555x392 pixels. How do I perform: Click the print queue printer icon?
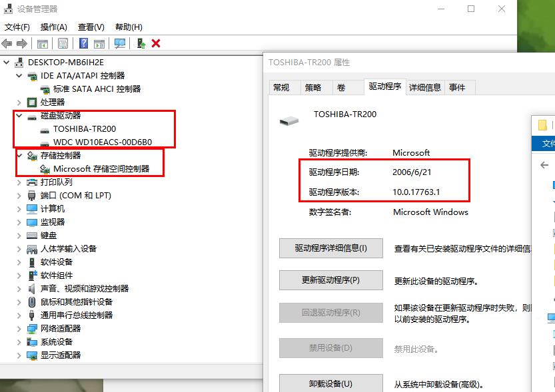click(32, 182)
